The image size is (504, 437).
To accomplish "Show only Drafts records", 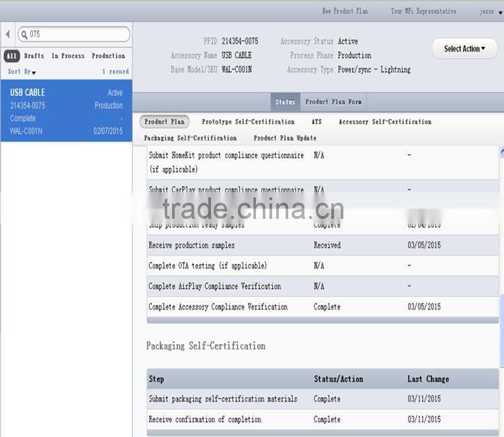I will pos(34,56).
